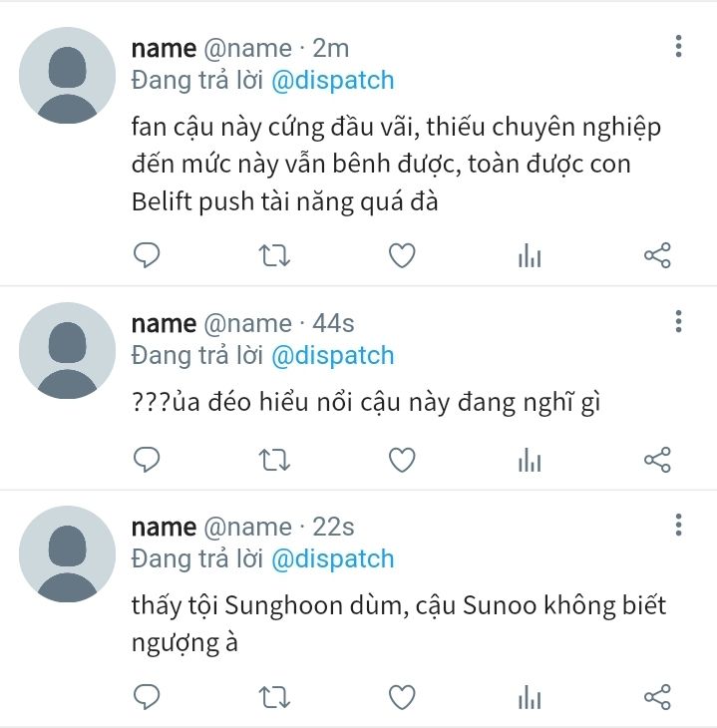Open more options for the 44s tweet
Viewport: 717px width, 728px height.
tap(678, 321)
